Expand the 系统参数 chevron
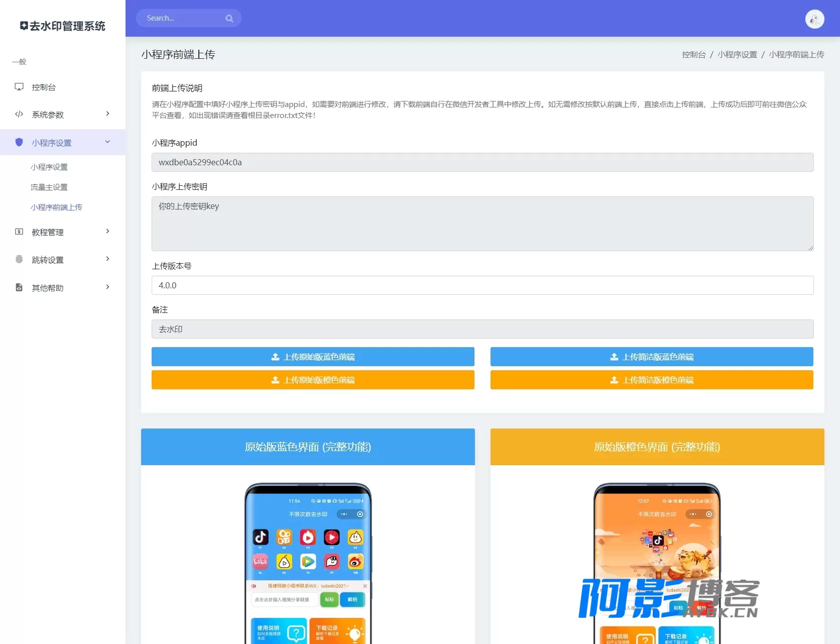 (x=107, y=114)
